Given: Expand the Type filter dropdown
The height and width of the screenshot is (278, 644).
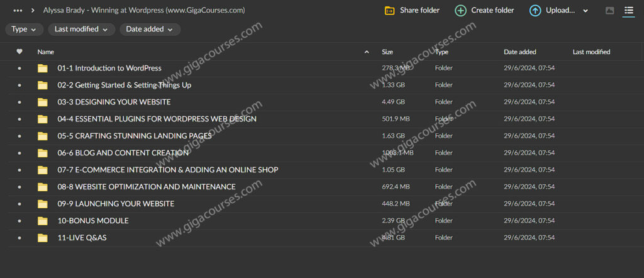Looking at the screenshot, I should 25,30.
